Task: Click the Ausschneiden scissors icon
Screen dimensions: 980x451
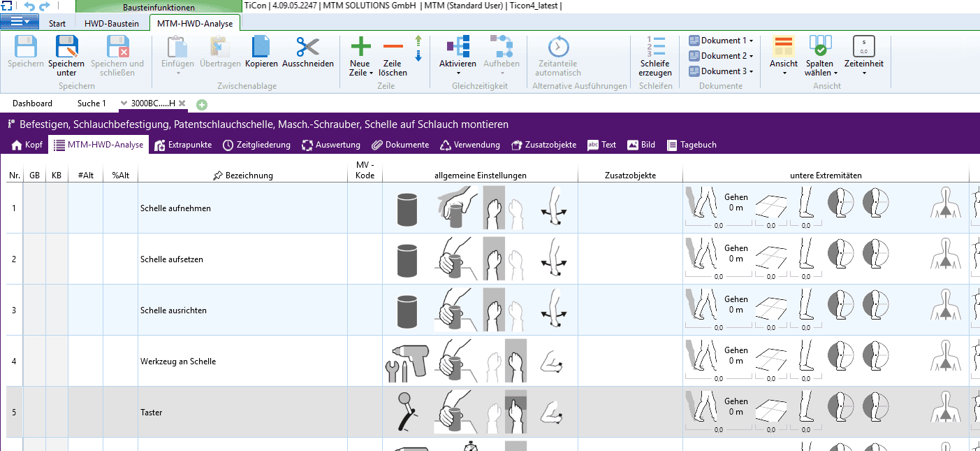Action: pos(307,48)
